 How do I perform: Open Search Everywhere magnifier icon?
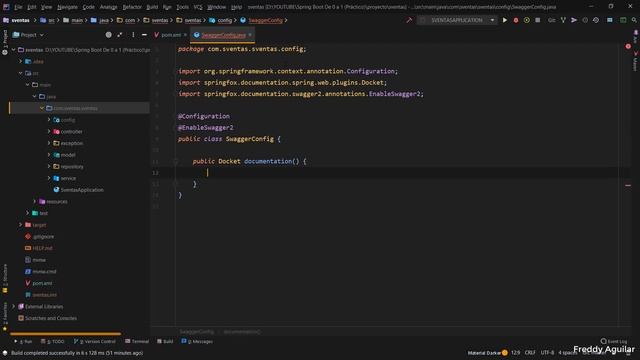tap(634, 20)
